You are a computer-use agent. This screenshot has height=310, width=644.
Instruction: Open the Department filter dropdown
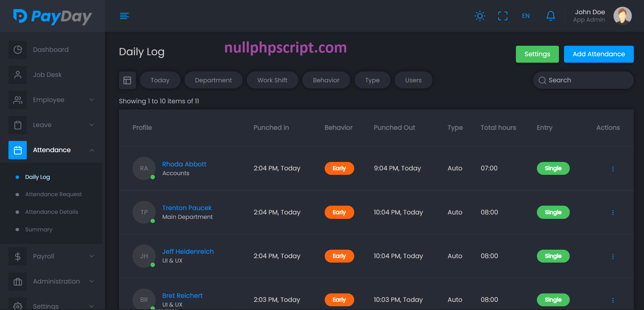213,80
